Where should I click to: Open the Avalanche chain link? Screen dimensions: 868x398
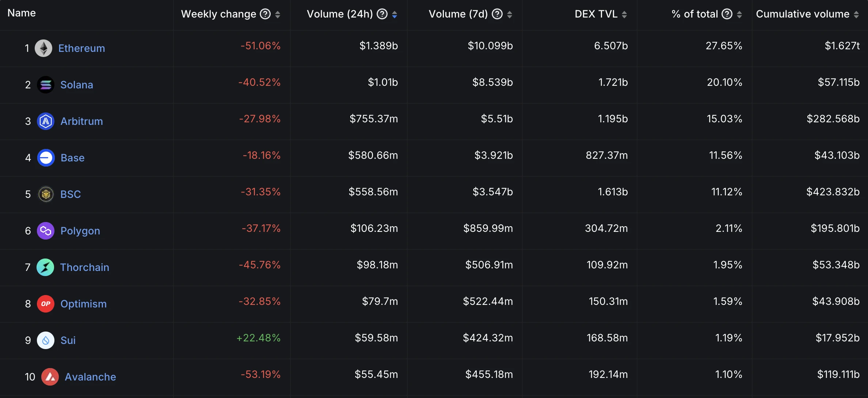[90, 377]
